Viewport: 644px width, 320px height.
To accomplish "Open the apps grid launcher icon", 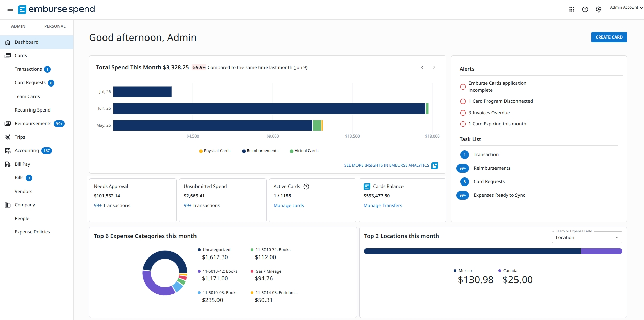I will pos(572,9).
